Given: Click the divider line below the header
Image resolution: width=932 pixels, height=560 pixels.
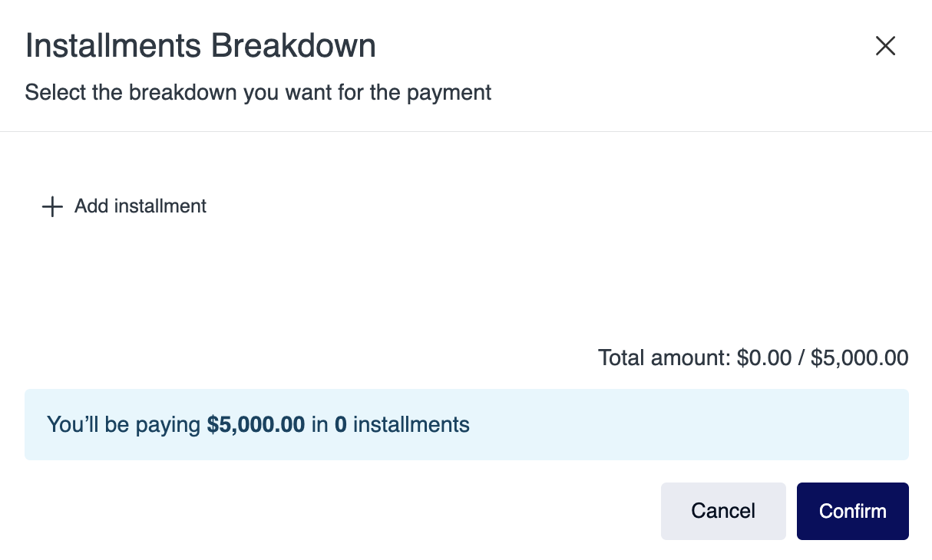Looking at the screenshot, I should pos(466,132).
